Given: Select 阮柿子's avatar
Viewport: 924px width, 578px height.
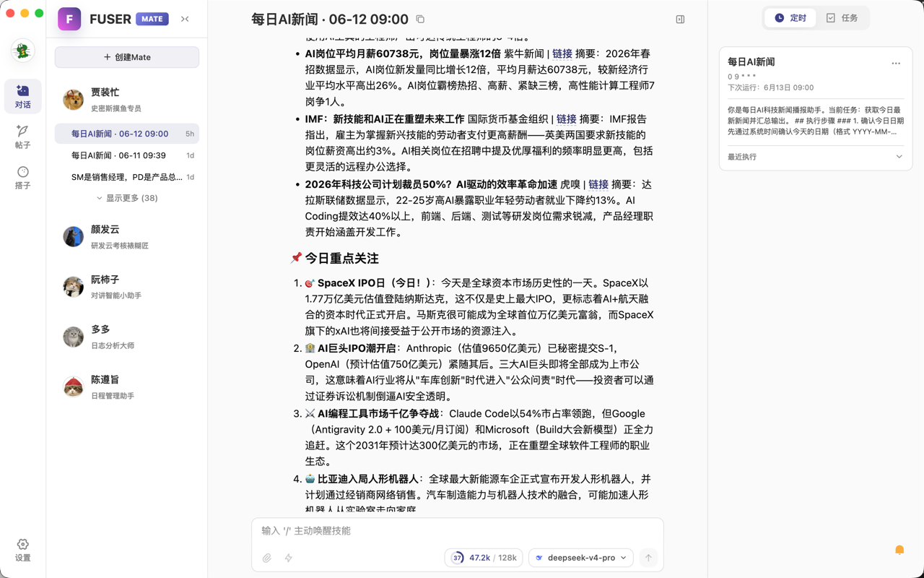Looking at the screenshot, I should 73,287.
